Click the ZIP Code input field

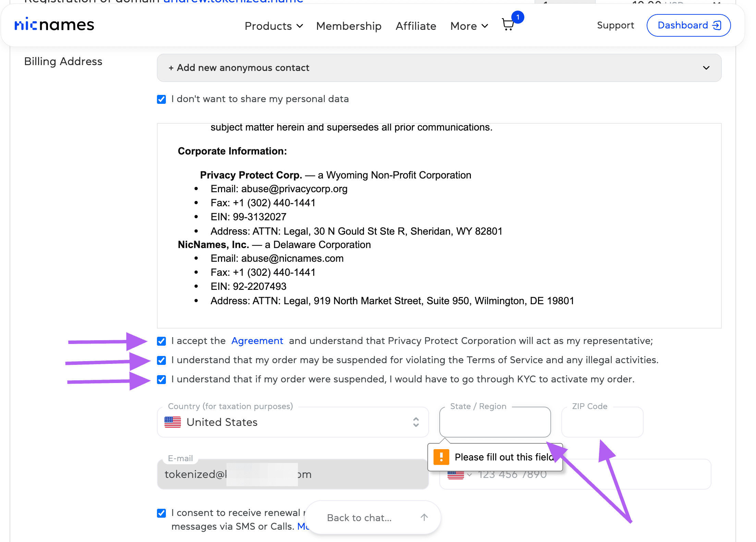602,423
